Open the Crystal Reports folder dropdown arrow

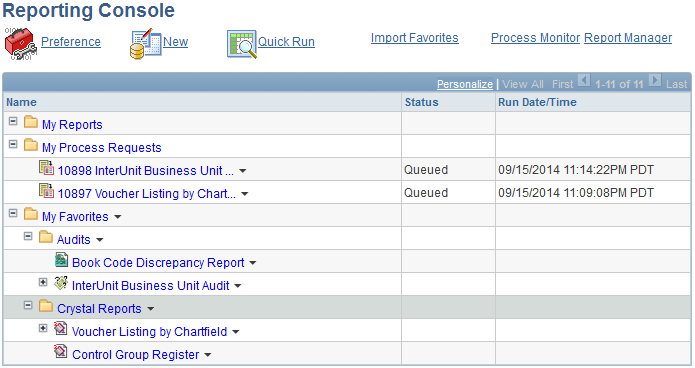tap(151, 309)
